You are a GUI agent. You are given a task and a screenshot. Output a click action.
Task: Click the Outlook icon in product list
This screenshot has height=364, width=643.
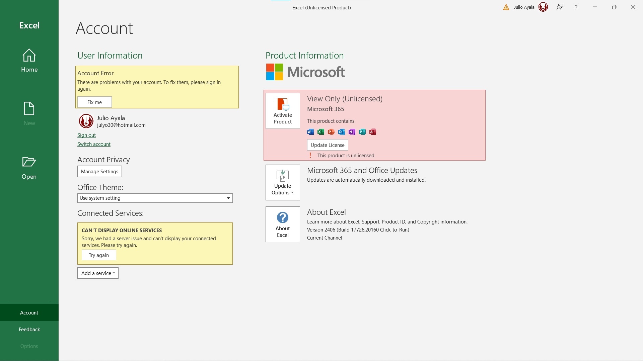(341, 132)
